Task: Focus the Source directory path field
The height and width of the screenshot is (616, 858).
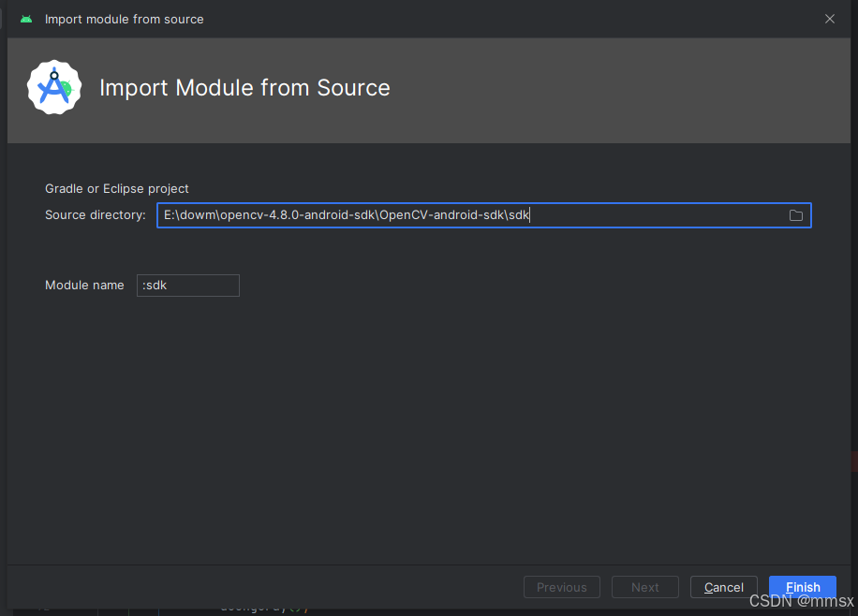Action: pos(483,215)
